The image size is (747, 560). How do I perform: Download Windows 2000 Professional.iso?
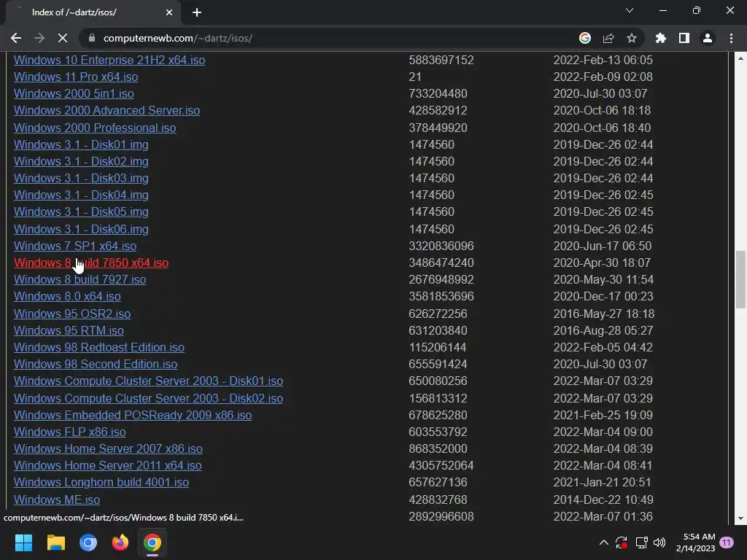pyautogui.click(x=95, y=128)
